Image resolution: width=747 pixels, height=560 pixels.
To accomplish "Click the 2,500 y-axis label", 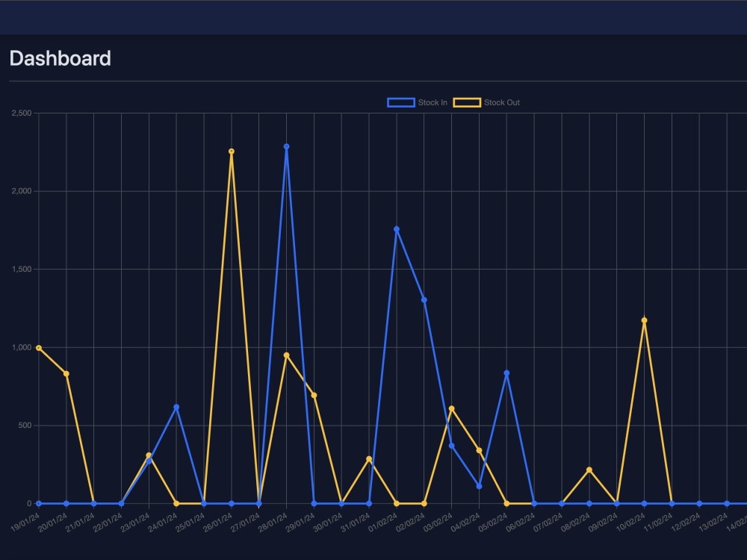I will [x=22, y=113].
